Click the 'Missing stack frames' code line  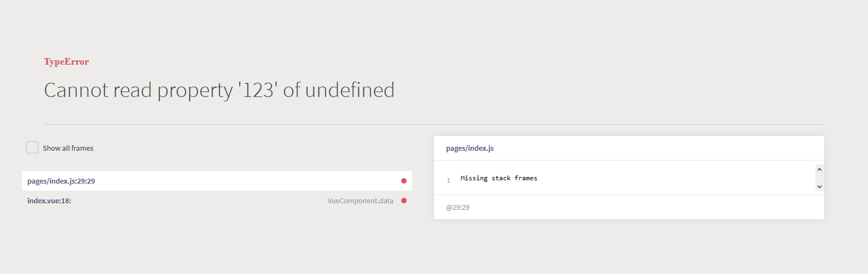(499, 178)
